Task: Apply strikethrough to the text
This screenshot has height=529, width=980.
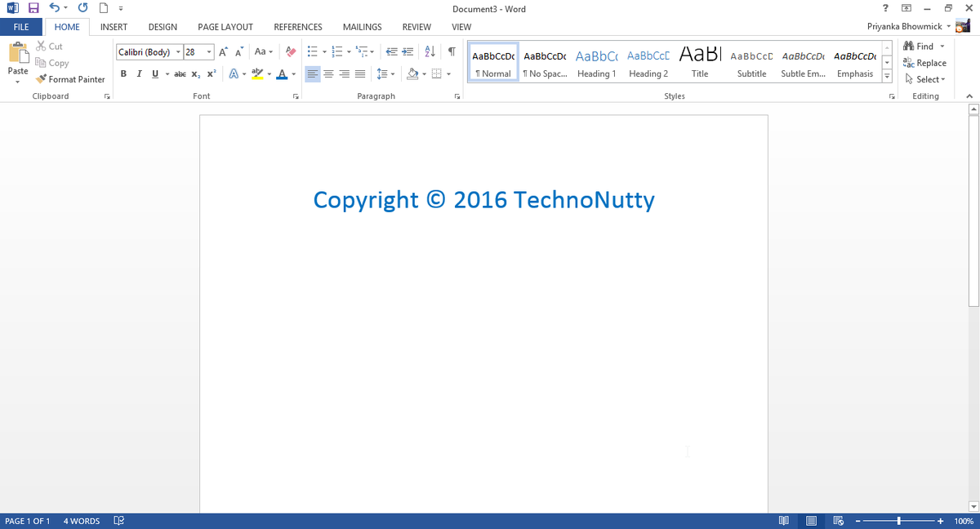Action: (180, 73)
